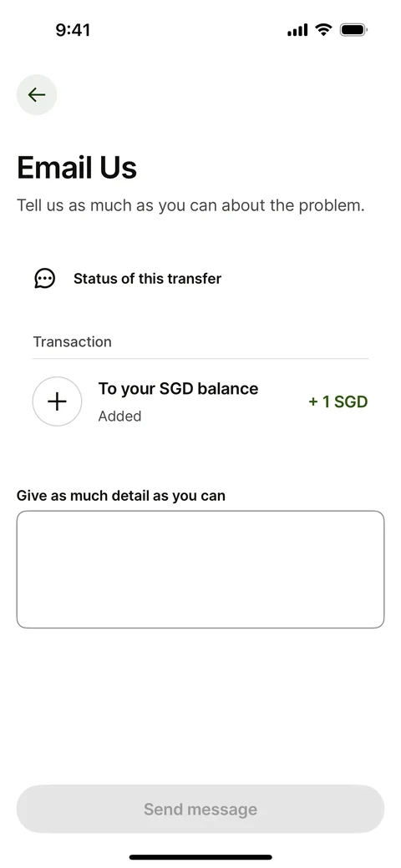Focus the detail message text box
The image size is (401, 868).
pos(200,569)
